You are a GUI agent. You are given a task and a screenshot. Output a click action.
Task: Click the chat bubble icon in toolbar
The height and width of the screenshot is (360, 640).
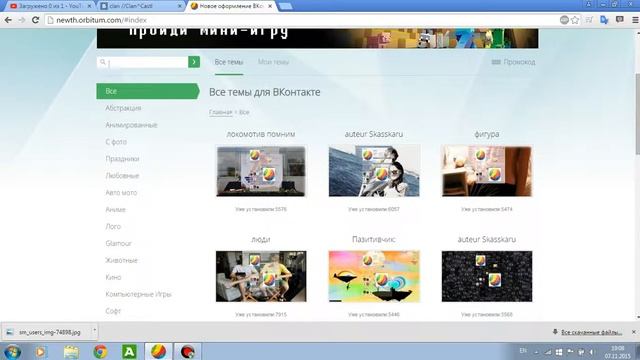(620, 20)
